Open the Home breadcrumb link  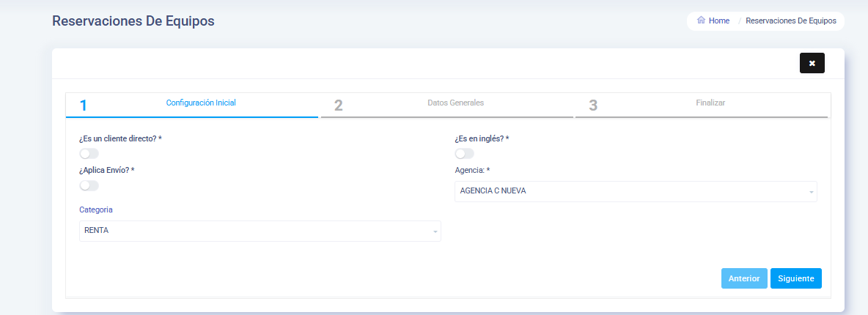(719, 21)
